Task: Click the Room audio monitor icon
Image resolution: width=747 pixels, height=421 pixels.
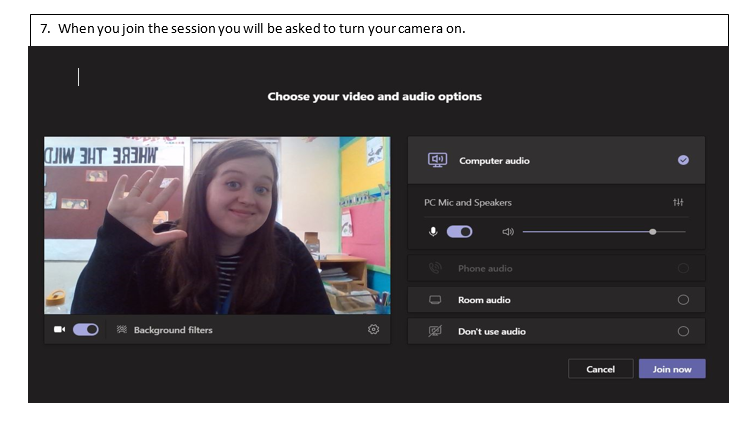Action: tap(435, 300)
